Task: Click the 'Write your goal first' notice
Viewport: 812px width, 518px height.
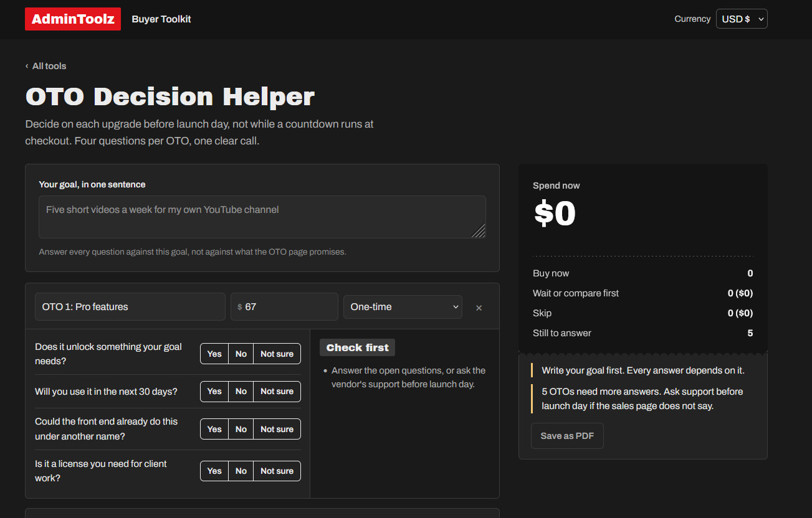Action: (643, 370)
